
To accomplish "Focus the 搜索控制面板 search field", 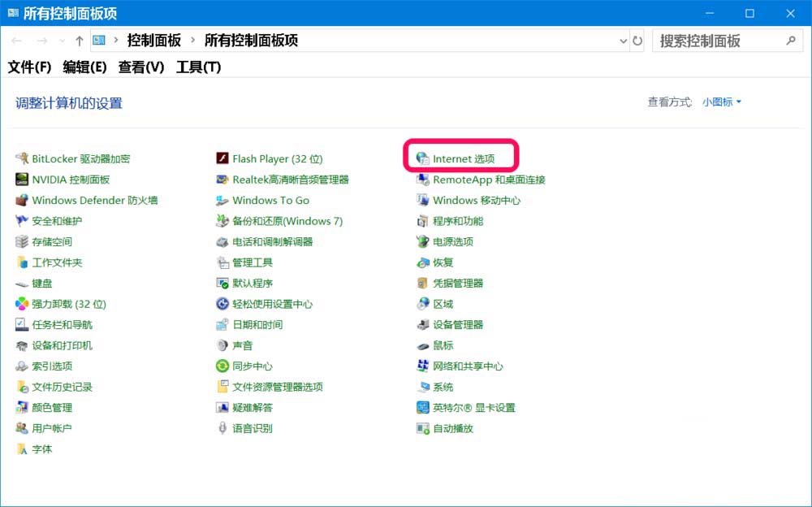I will (x=728, y=41).
